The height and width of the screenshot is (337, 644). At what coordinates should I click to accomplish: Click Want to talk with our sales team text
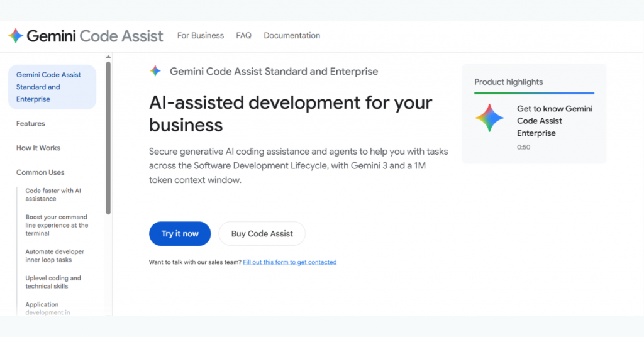(195, 262)
